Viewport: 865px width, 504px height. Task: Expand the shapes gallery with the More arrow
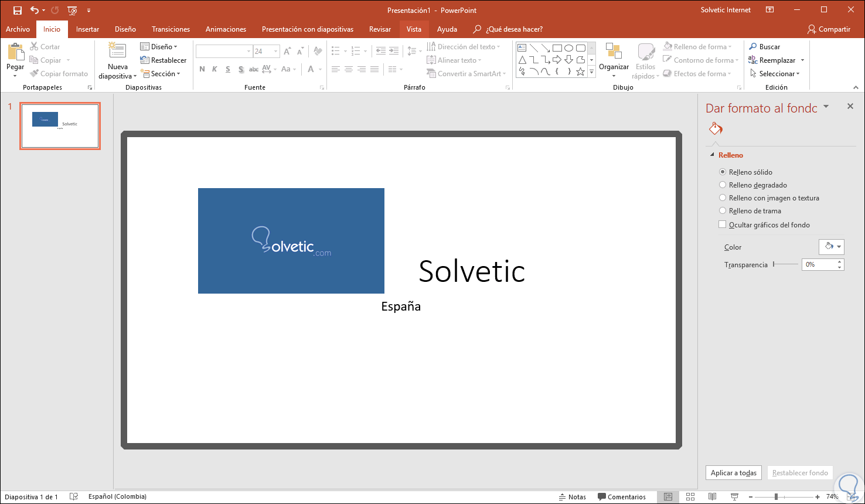(x=592, y=73)
